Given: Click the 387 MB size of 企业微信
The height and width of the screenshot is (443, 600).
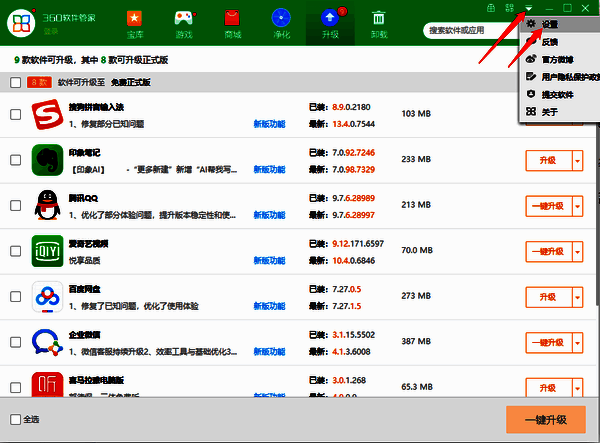Looking at the screenshot, I should (416, 341).
